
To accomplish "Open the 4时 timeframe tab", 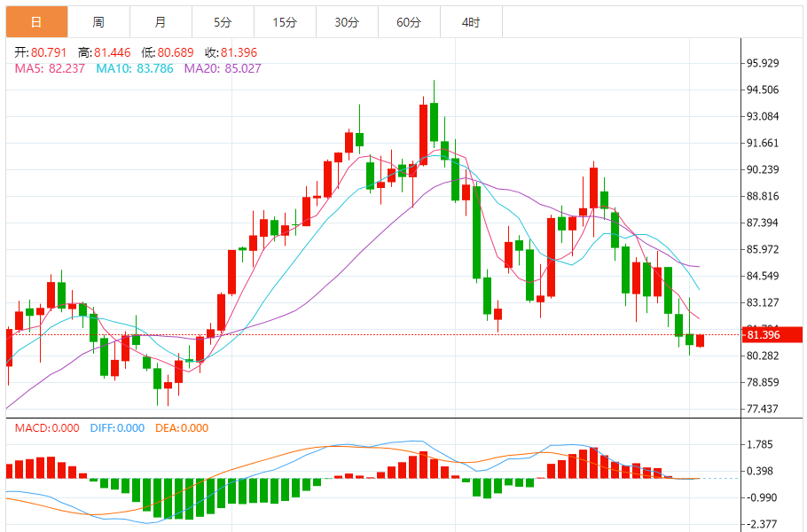I will tap(471, 22).
